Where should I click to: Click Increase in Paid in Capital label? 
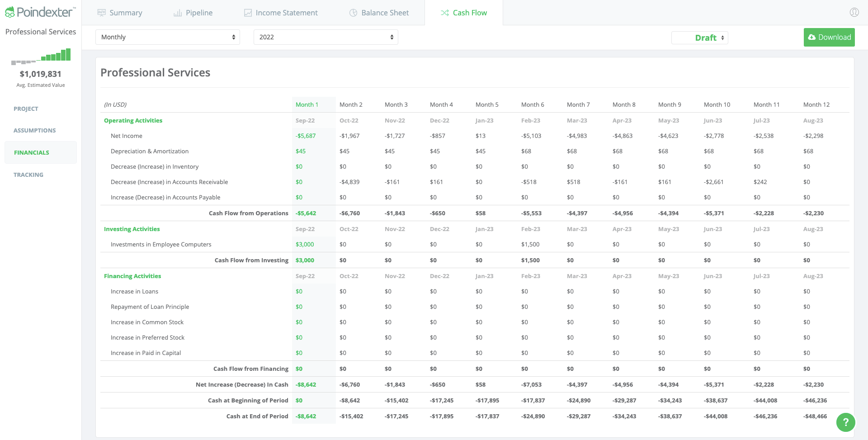[146, 353]
